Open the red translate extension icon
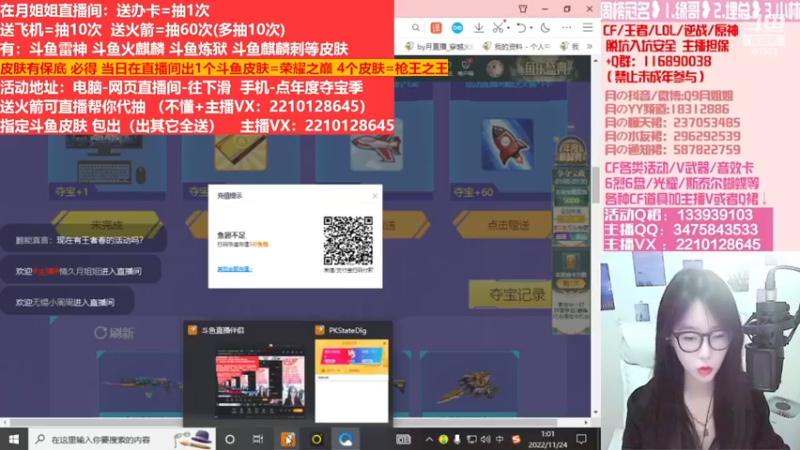This screenshot has width=800, height=450. point(436,28)
